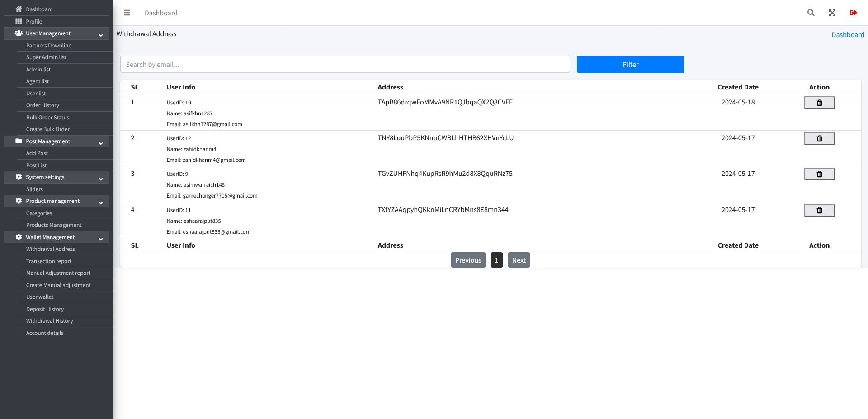Go to Admin list page
Screen dimensions: 868x419
point(38,70)
